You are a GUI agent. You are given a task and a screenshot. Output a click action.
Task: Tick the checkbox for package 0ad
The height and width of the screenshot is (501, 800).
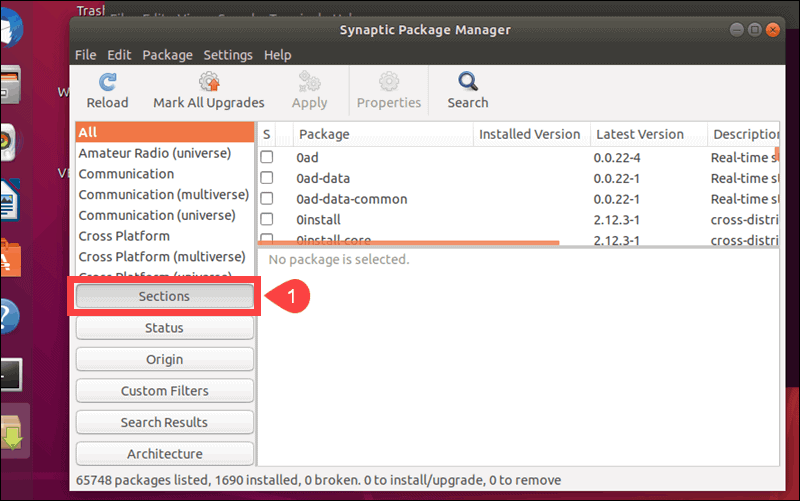267,157
